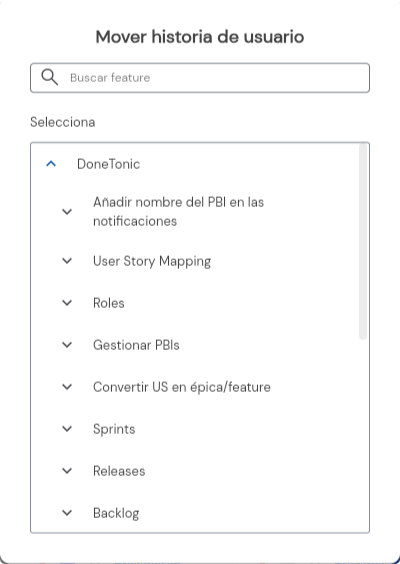Expand the Gestionar PBIs chevron
This screenshot has height=564, width=400.
(67, 345)
